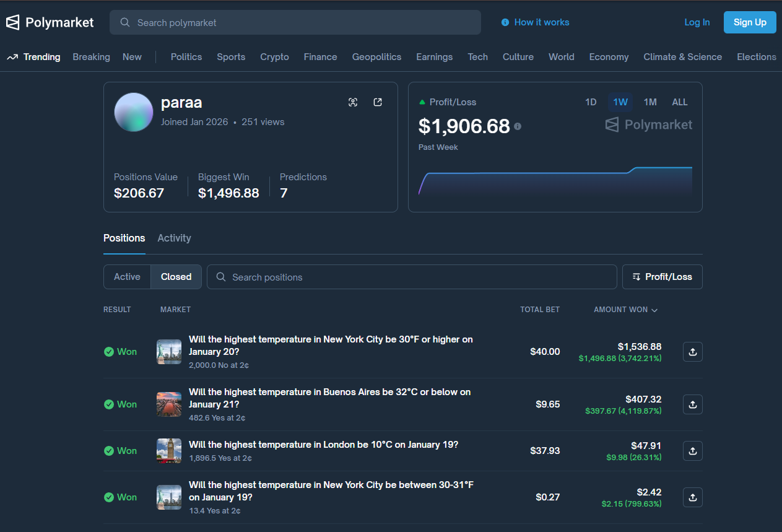The height and width of the screenshot is (532, 782).
Task: Select the Closed positions filter
Action: [176, 277]
